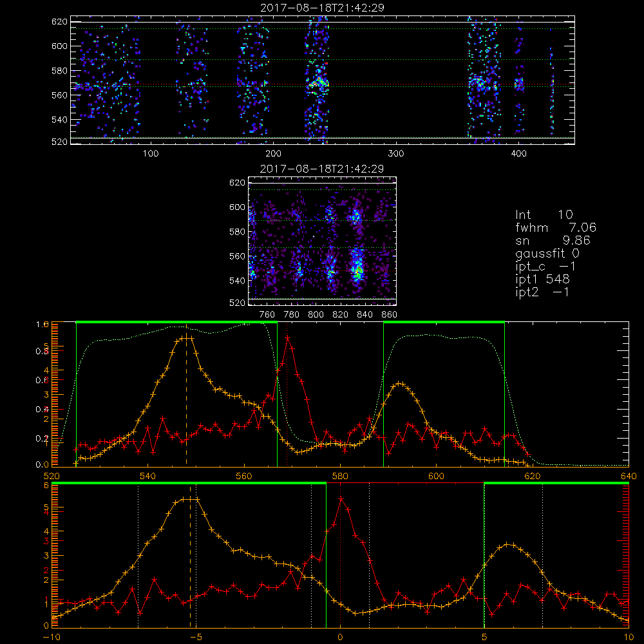Click the x-axis label -10 of bottom plot

coord(52,638)
